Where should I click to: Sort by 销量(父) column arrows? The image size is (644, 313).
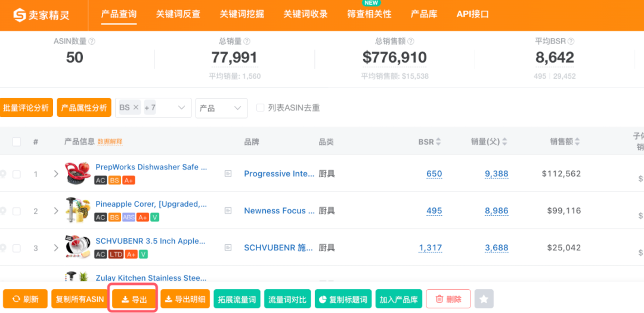click(x=504, y=142)
